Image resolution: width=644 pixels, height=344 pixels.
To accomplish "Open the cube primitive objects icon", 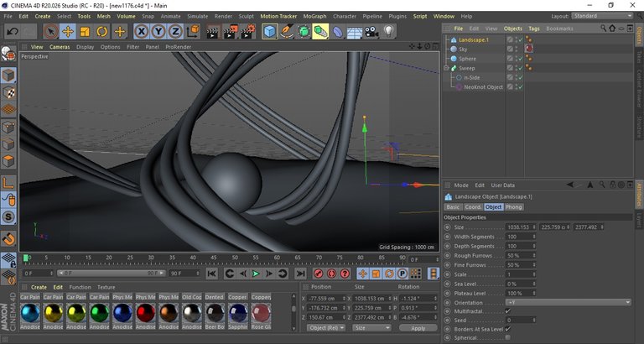I will coord(269,32).
